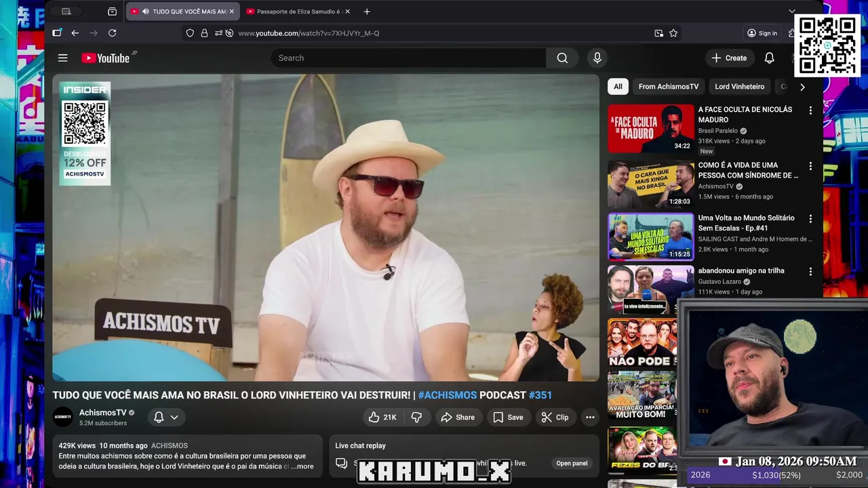This screenshot has width=868, height=488.
Task: Click the browser address bar URL
Action: coord(309,33)
